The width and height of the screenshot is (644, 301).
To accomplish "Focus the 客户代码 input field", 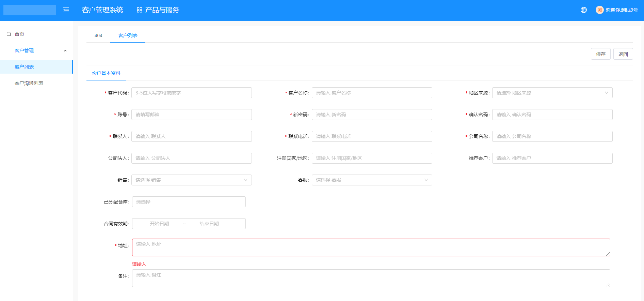I will coord(191,93).
